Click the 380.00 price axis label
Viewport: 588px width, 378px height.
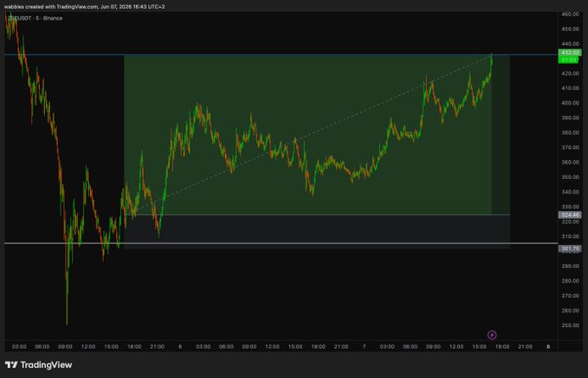[x=570, y=132]
